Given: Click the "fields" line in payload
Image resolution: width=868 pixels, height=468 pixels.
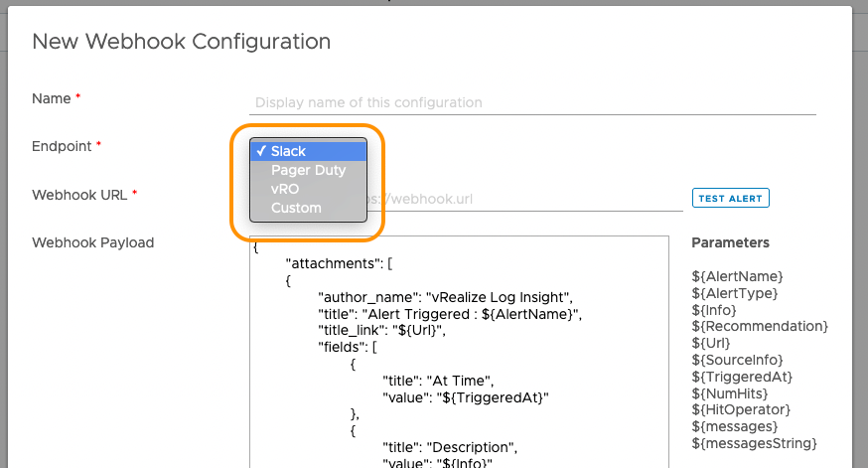Looking at the screenshot, I should (x=347, y=347).
